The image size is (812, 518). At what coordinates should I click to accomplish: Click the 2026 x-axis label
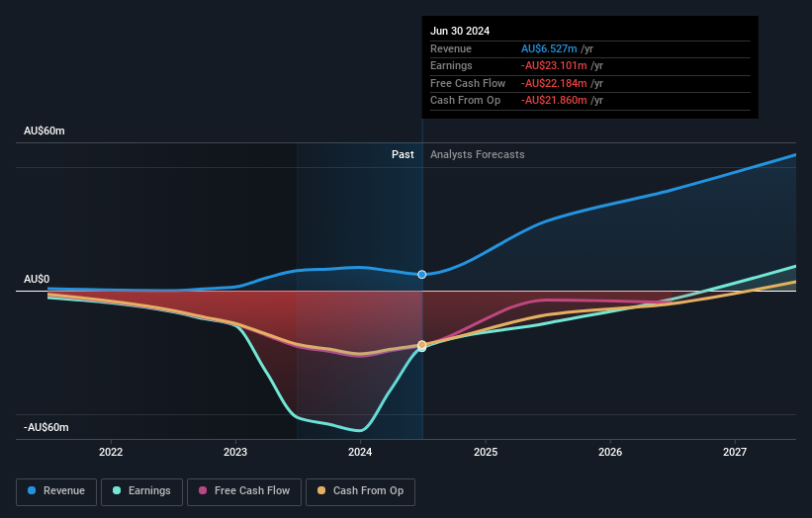point(610,452)
